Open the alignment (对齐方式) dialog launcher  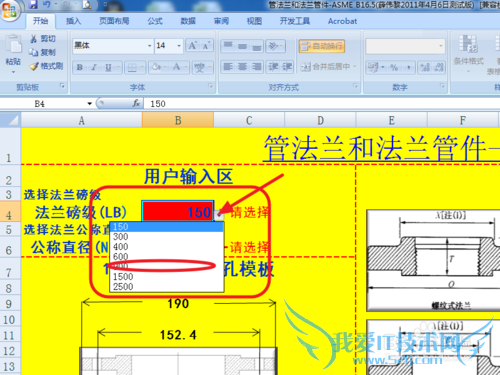click(355, 86)
